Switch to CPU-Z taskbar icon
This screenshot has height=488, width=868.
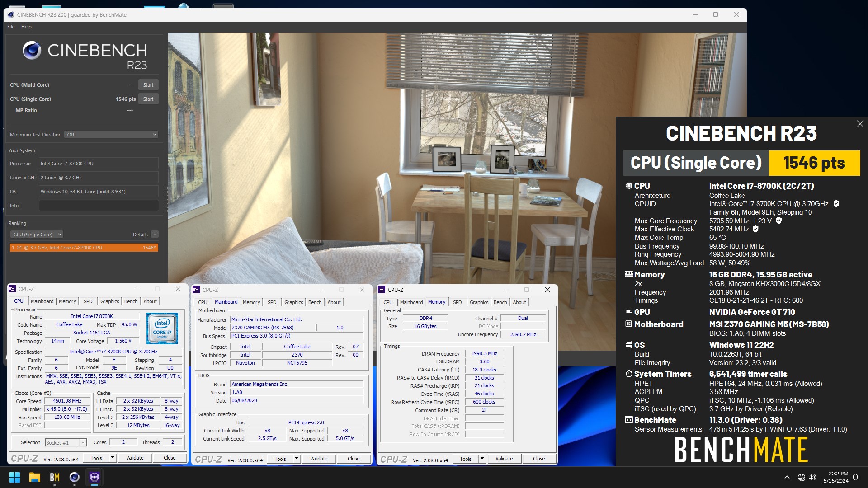(x=94, y=477)
